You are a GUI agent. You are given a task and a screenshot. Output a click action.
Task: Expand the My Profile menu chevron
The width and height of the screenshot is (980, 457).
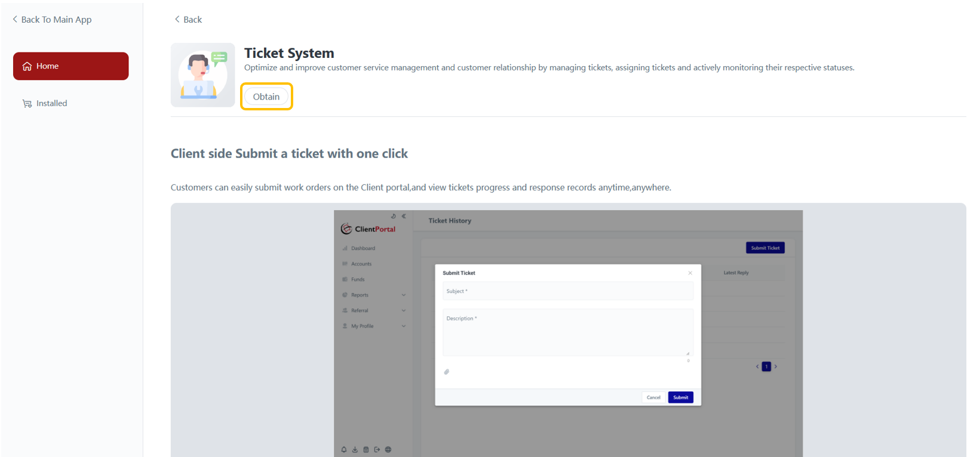point(404,326)
